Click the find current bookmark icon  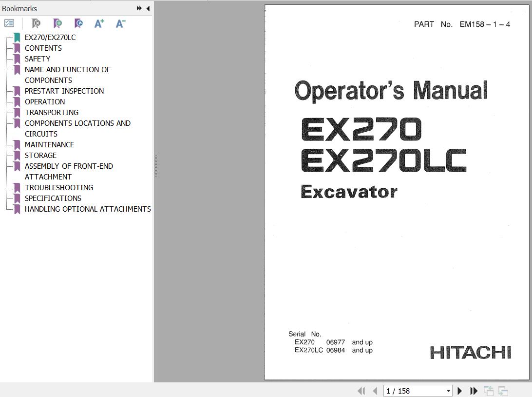[x=78, y=23]
